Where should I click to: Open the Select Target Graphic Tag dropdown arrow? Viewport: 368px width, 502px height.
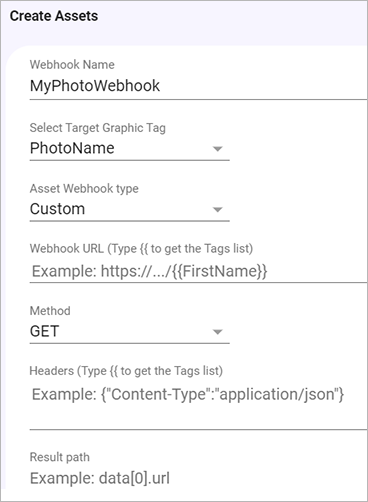(x=218, y=149)
